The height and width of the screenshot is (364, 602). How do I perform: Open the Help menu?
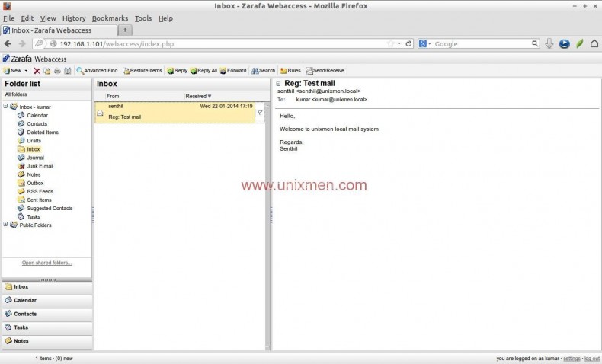pyautogui.click(x=165, y=18)
